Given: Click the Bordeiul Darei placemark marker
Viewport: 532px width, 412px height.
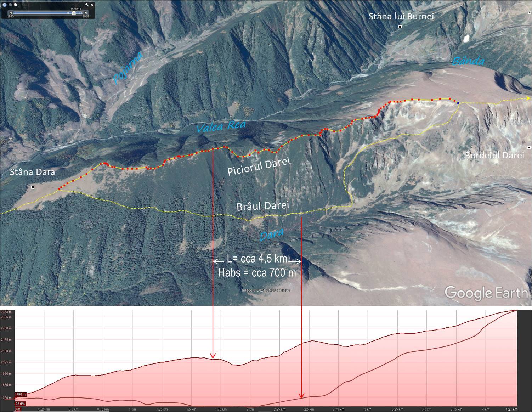Looking at the screenshot, I should point(529,147).
